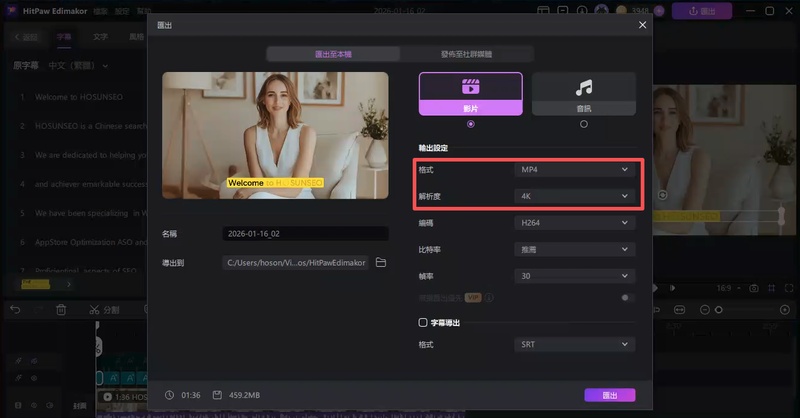This screenshot has height=418, width=800.
Task: Open the 編碼 H264 codec dropdown
Action: (x=574, y=223)
